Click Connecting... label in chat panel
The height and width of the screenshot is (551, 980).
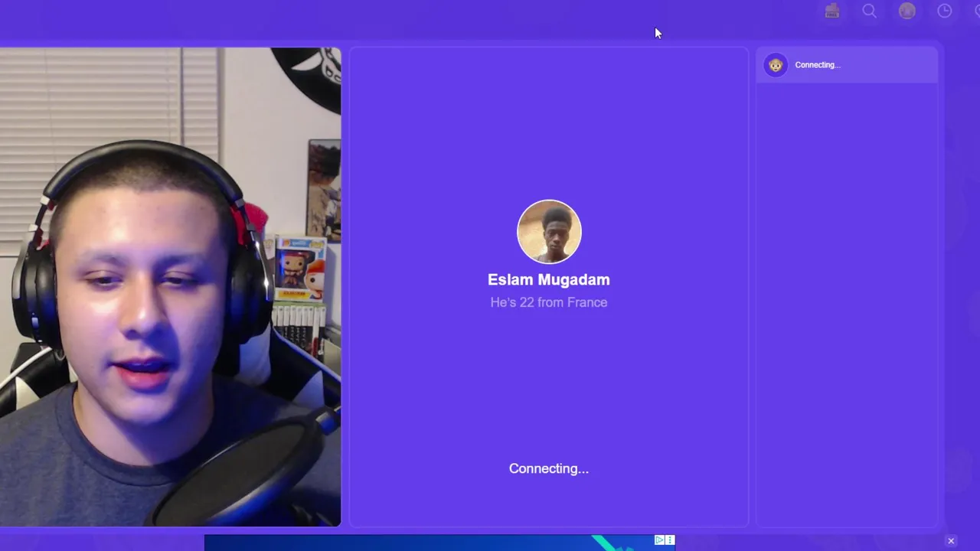(x=818, y=65)
